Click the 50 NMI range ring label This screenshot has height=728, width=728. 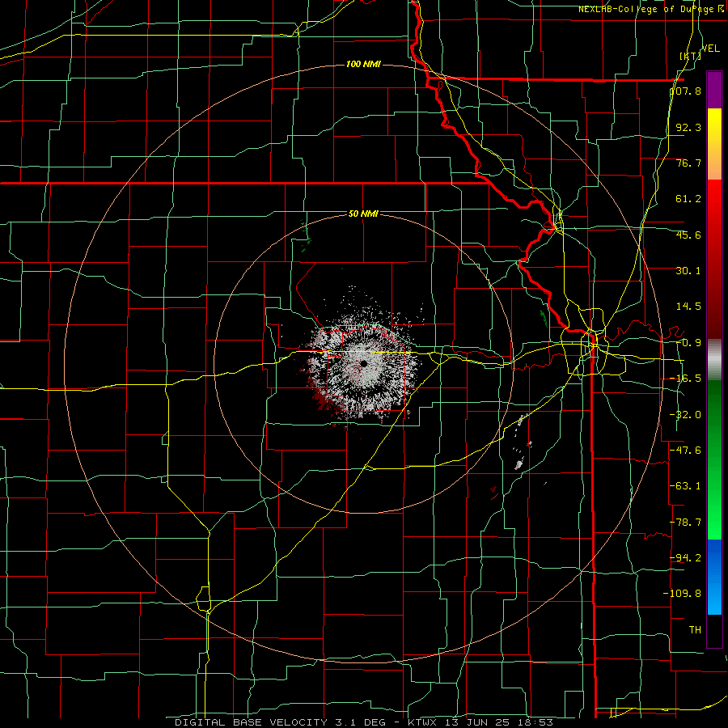tap(363, 214)
